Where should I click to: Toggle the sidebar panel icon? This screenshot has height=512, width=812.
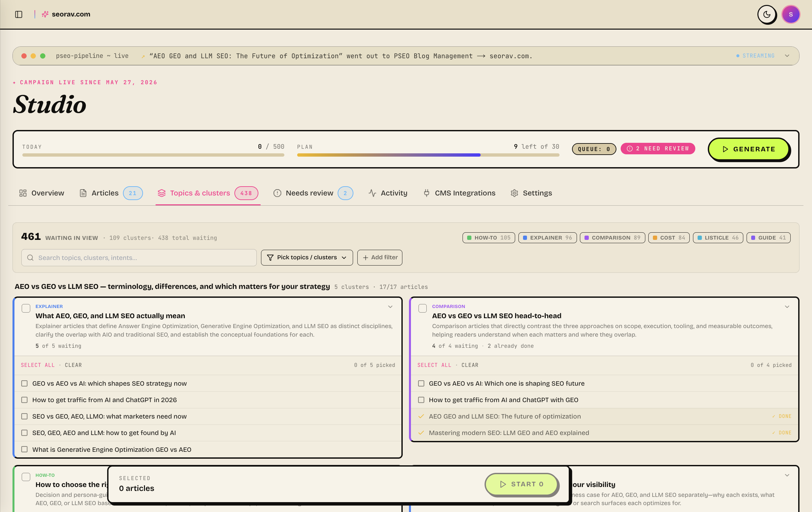pyautogui.click(x=18, y=14)
